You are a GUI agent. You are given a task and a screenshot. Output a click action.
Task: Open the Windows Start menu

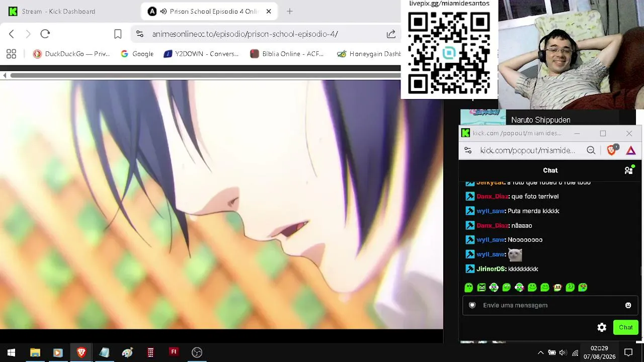coord(11,352)
